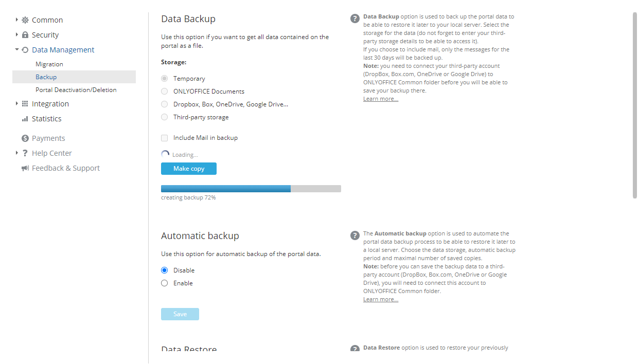Click the backup creation progress bar

(x=251, y=188)
